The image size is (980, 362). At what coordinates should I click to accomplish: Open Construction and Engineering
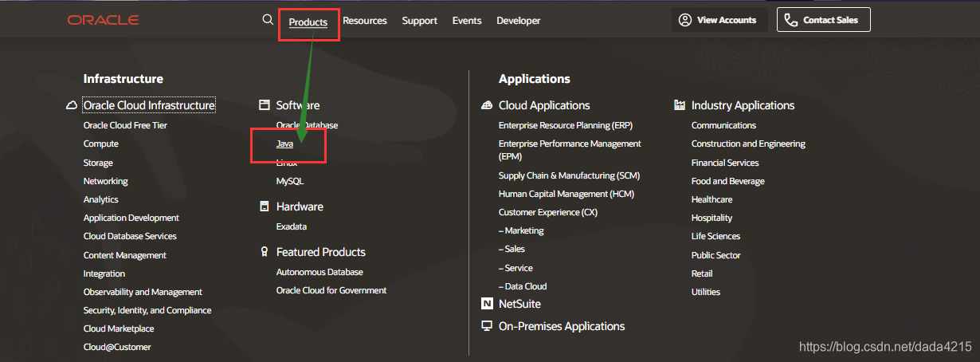[x=748, y=144]
